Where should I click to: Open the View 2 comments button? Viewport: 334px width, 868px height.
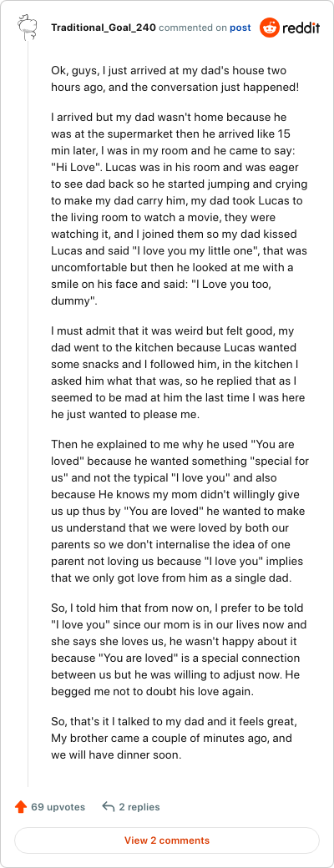pyautogui.click(x=167, y=840)
